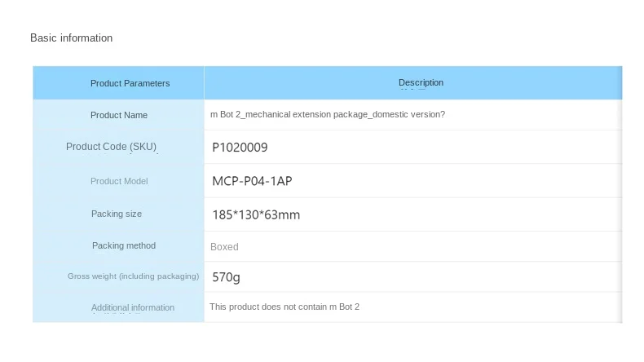Image resolution: width=644 pixels, height=362 pixels.
Task: Select the Boxed packing method value
Action: 224,246
